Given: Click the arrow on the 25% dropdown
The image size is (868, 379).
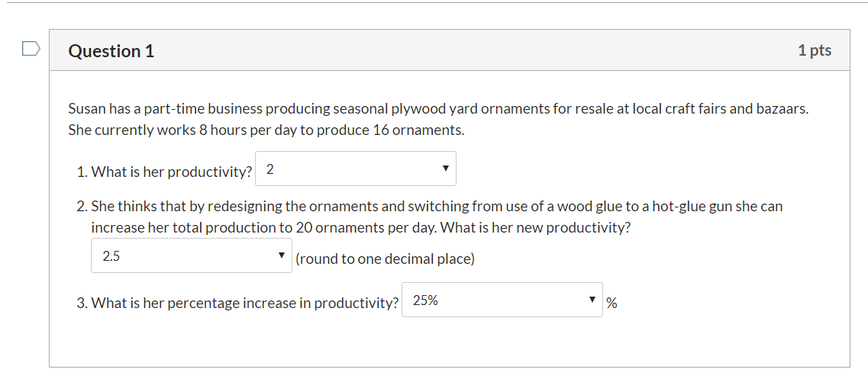Looking at the screenshot, I should click(x=592, y=300).
